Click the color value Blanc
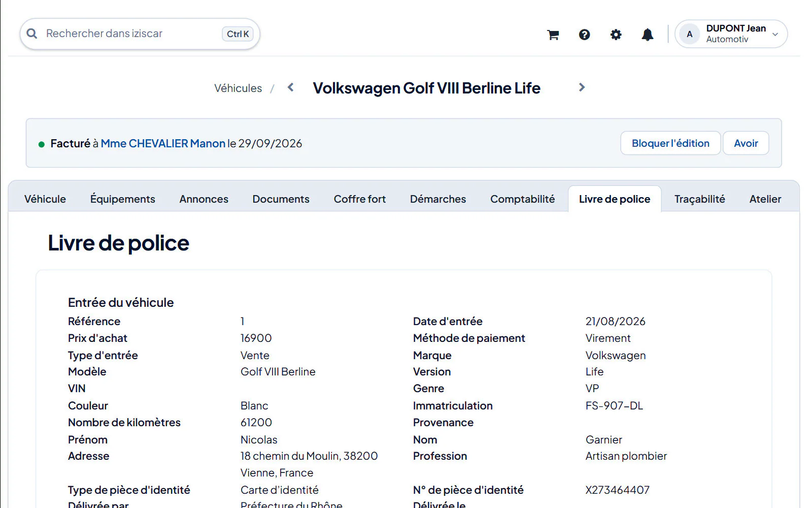Screen dimensions: 812x508 pyautogui.click(x=254, y=406)
